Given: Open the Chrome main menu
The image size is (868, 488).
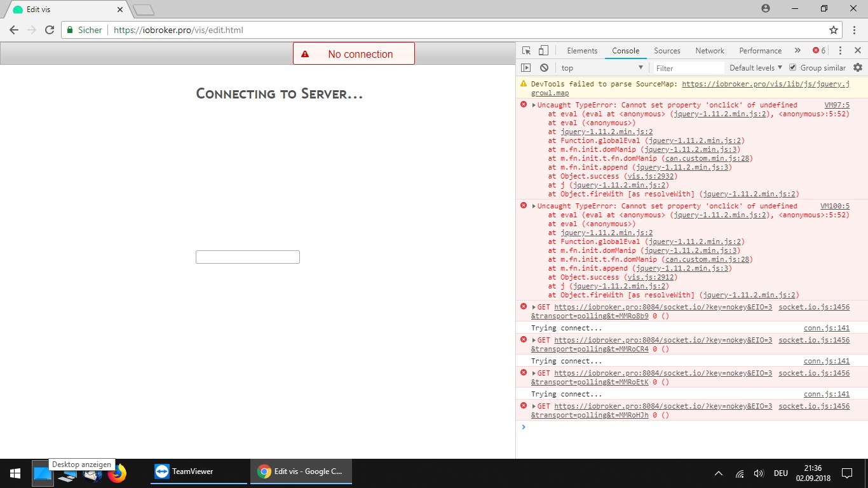Looking at the screenshot, I should tap(855, 30).
